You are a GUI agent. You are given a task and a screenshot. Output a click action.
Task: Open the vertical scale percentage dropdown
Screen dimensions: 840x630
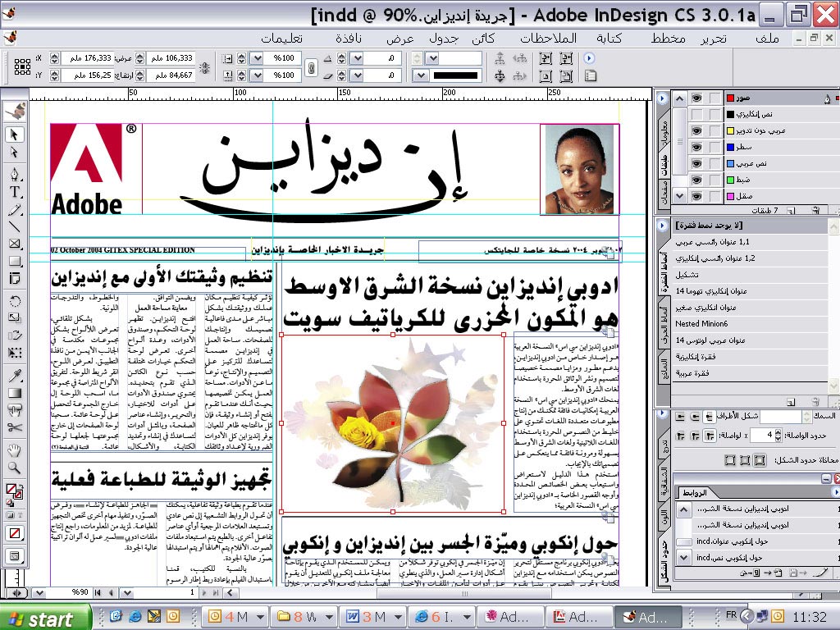(257, 75)
